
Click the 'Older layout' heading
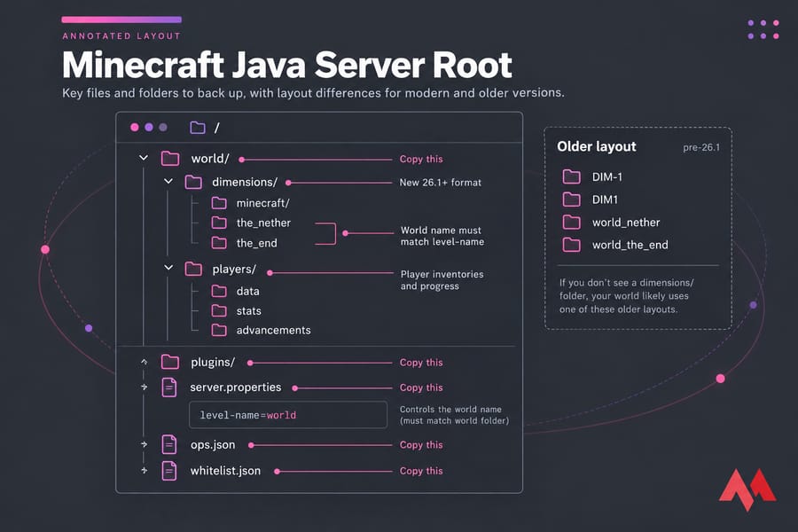click(597, 146)
